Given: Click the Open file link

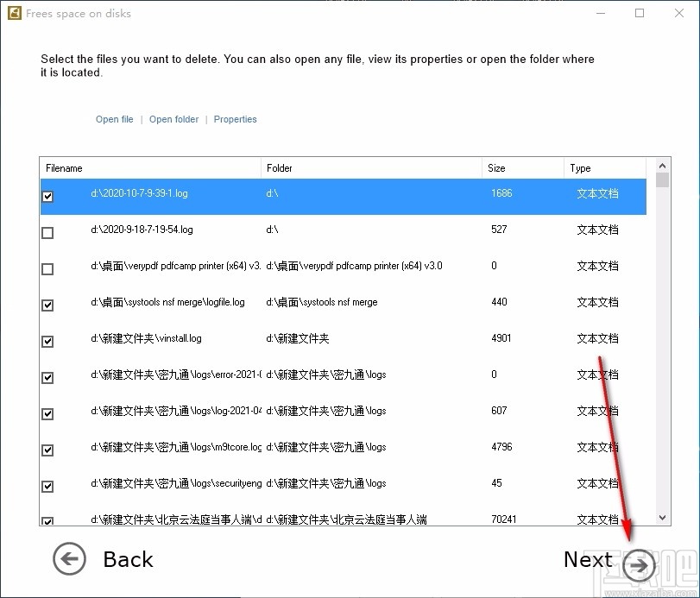Looking at the screenshot, I should click(114, 119).
